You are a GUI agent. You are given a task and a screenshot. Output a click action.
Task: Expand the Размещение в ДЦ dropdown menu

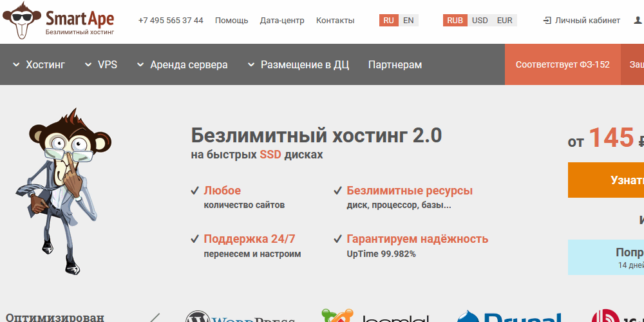(x=299, y=64)
